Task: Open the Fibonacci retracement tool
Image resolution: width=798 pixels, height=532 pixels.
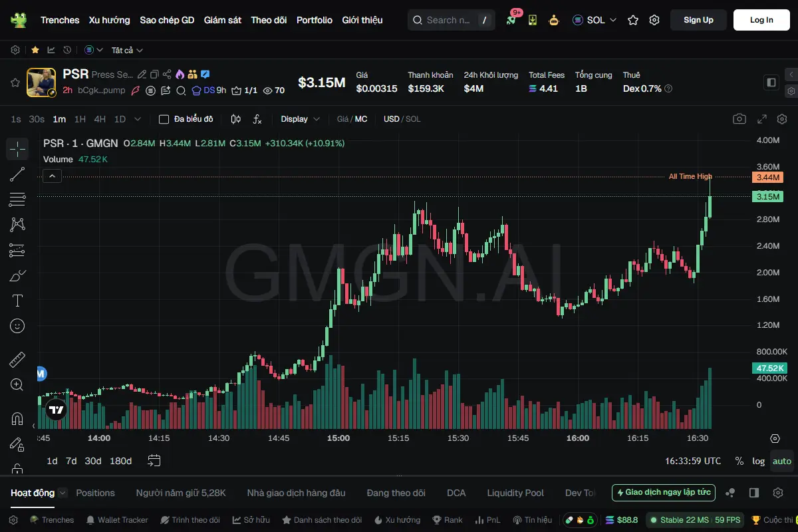Action: click(x=17, y=199)
